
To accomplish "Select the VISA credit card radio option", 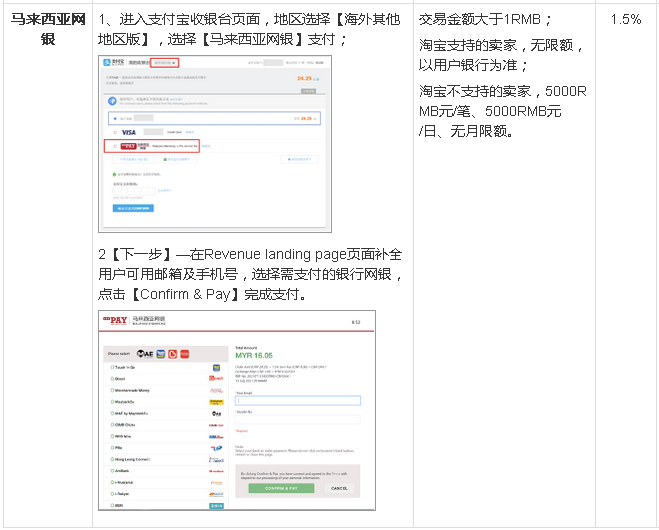I will click(115, 131).
